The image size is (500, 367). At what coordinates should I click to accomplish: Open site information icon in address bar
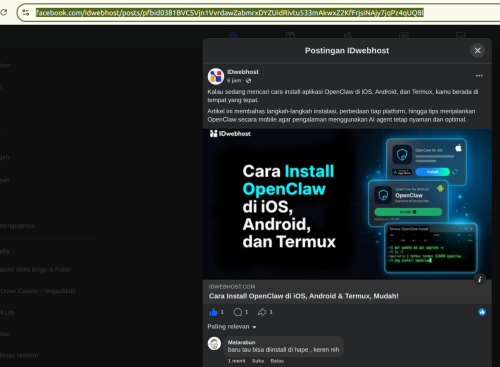[x=26, y=13]
